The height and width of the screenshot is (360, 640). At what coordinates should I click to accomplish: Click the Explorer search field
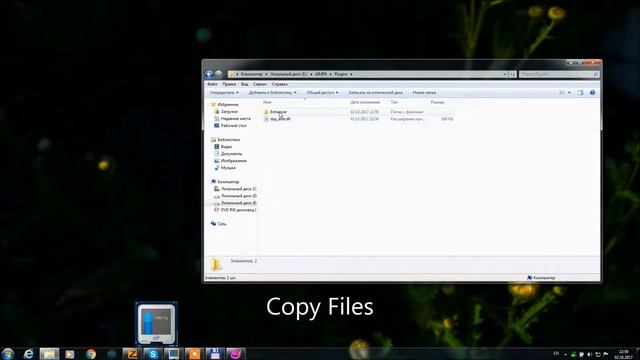(559, 74)
